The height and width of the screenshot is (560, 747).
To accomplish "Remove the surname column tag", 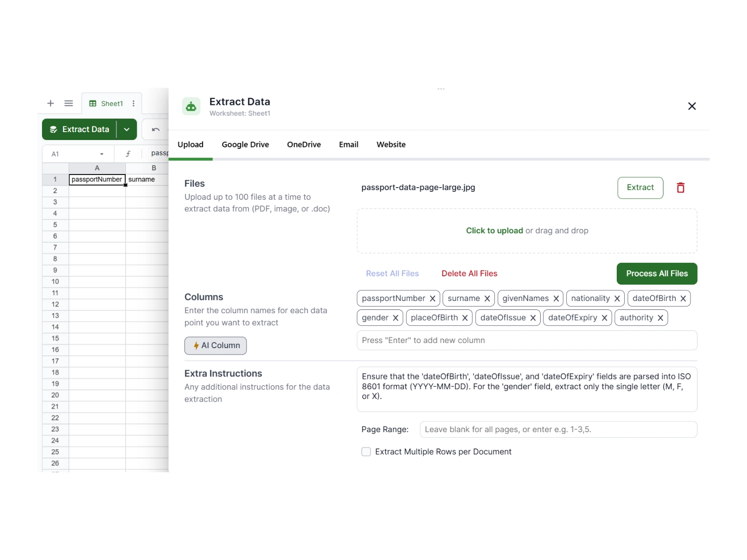I will point(487,299).
